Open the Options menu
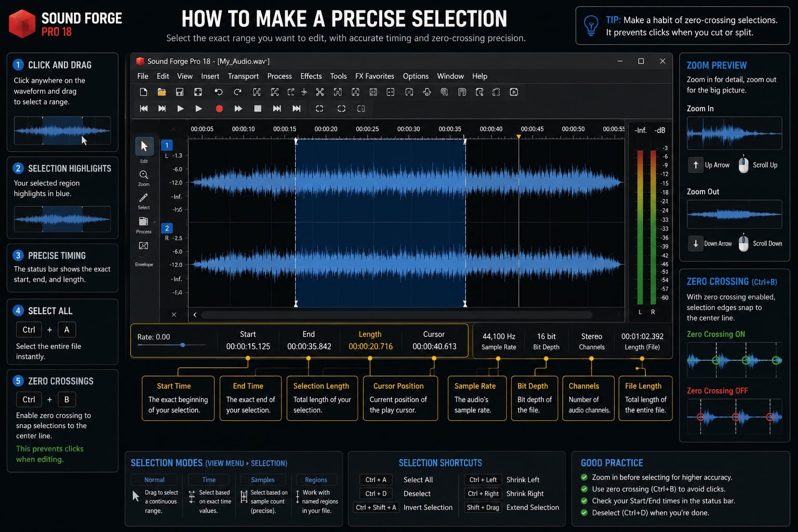 click(416, 76)
